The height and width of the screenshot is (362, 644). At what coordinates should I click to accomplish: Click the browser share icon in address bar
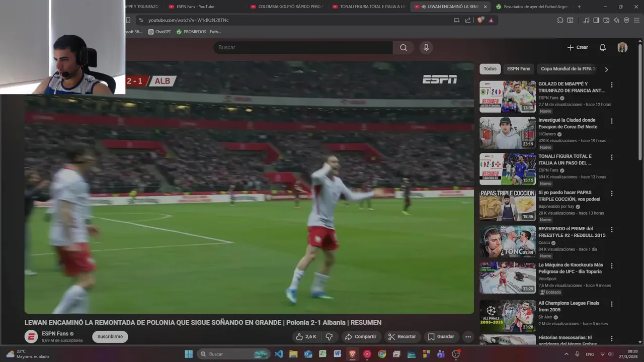[468, 20]
